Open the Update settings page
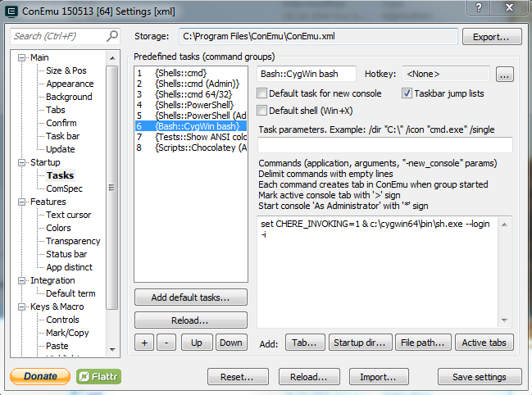The image size is (532, 395). (x=61, y=149)
